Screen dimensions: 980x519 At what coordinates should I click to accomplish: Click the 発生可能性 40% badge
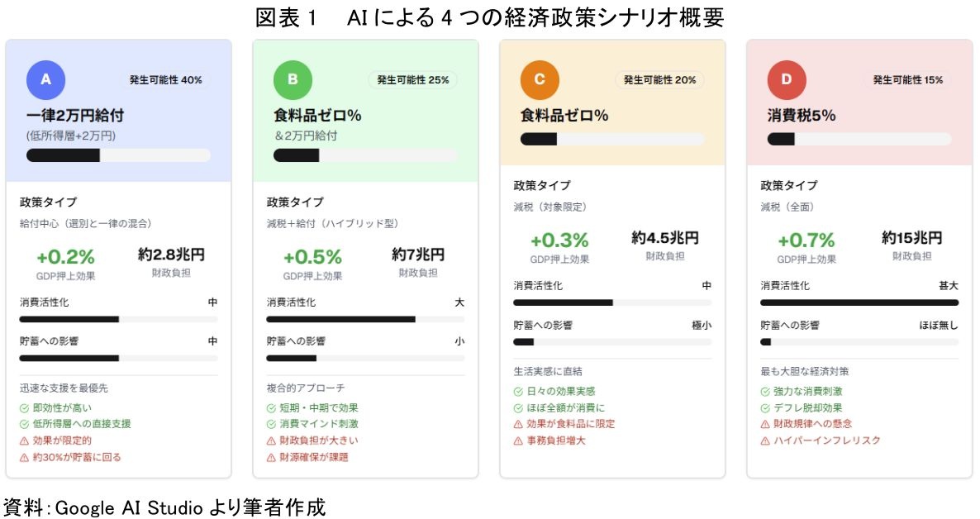[165, 80]
